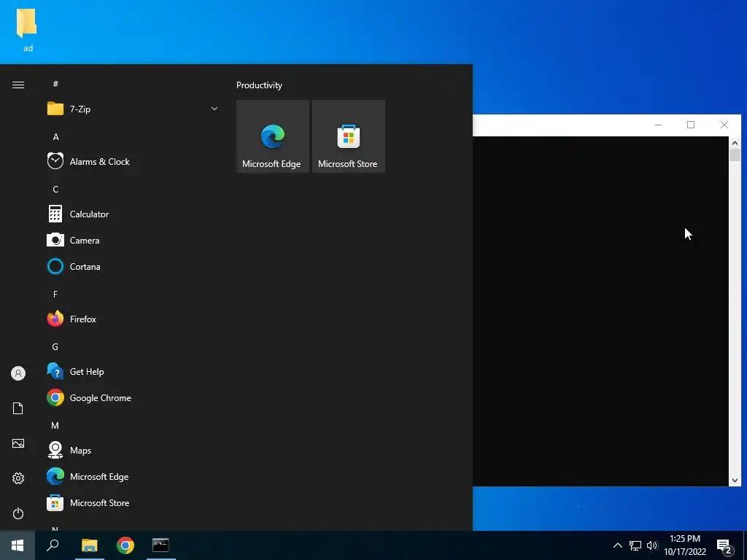Jump to app list letter 'M'
The height and width of the screenshot is (560, 747).
[55, 425]
